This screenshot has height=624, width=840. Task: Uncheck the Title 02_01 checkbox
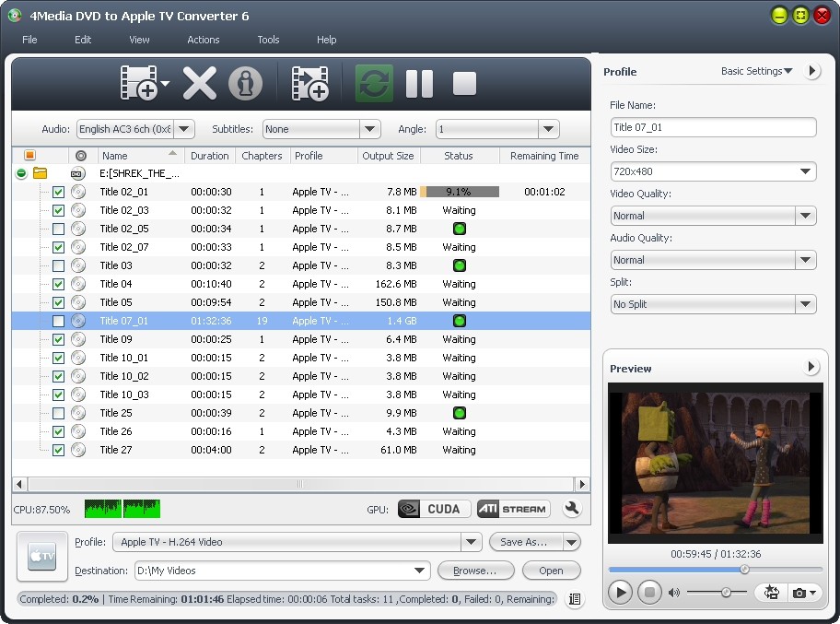pos(58,192)
